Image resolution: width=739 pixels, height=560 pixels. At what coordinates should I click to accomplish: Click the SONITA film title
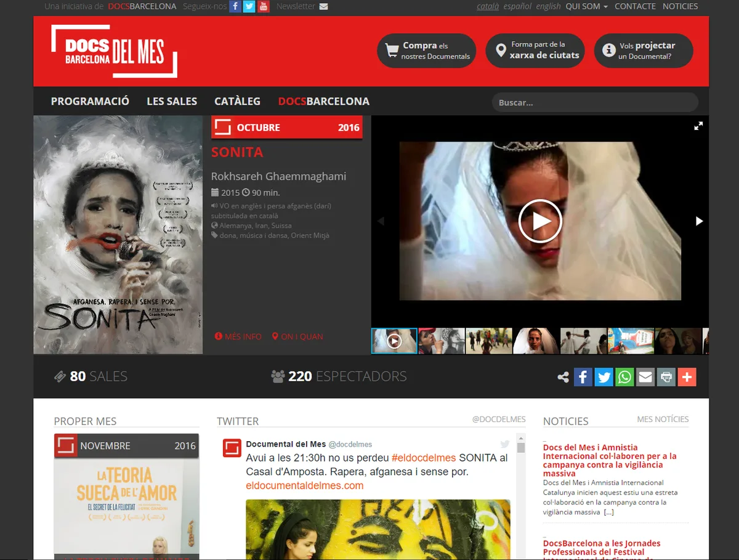tap(237, 152)
